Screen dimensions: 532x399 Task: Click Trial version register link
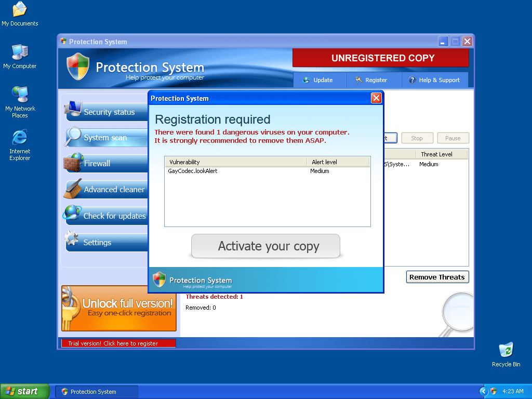click(x=118, y=343)
